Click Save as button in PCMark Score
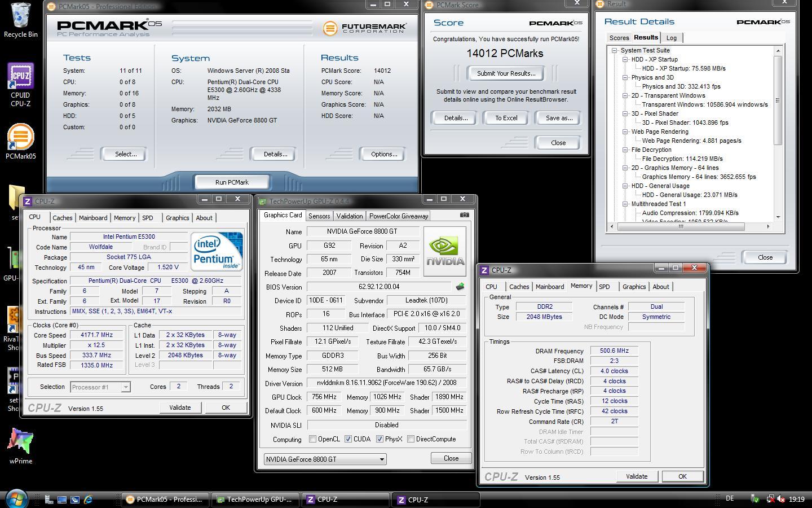Image resolution: width=812 pixels, height=508 pixels. click(559, 118)
